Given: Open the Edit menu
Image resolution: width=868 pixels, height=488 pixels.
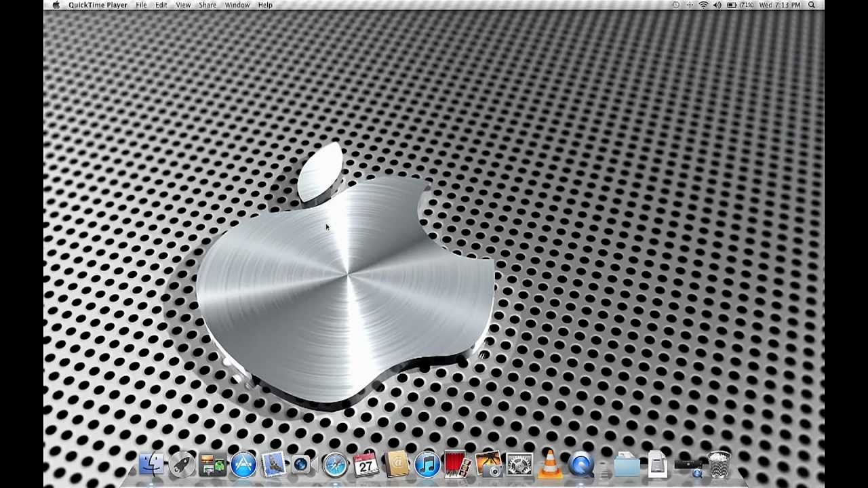Looking at the screenshot, I should click(161, 5).
